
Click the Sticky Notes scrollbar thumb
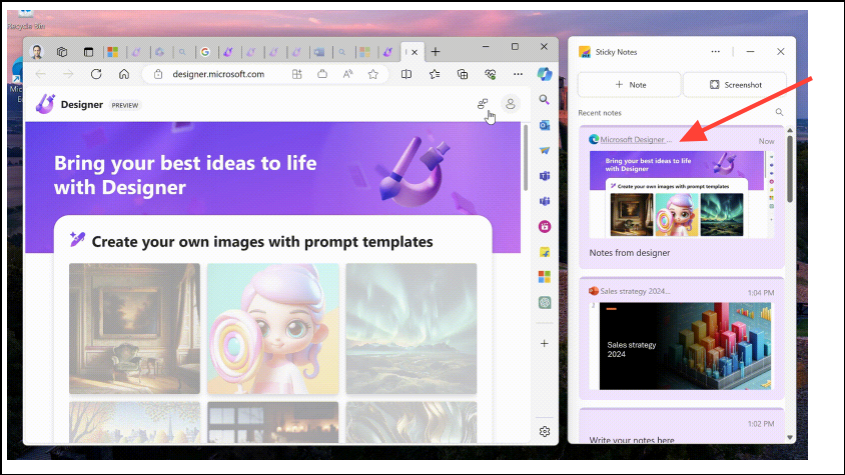pyautogui.click(x=790, y=169)
